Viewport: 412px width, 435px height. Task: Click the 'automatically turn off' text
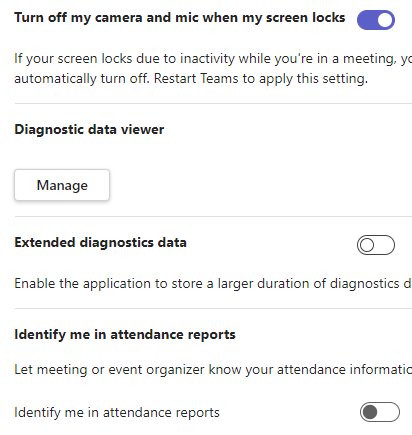pos(82,79)
